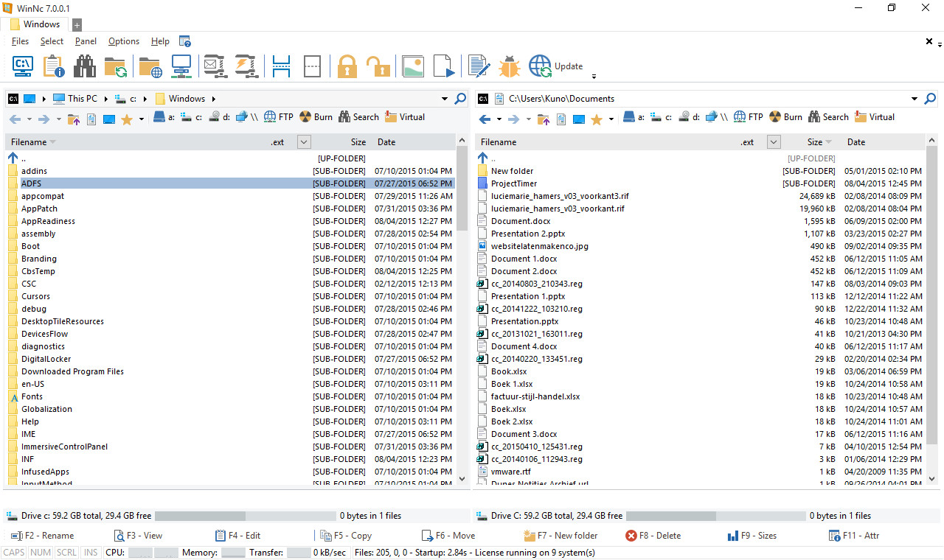
Task: Click the F7 - New folder button
Action: click(560, 536)
